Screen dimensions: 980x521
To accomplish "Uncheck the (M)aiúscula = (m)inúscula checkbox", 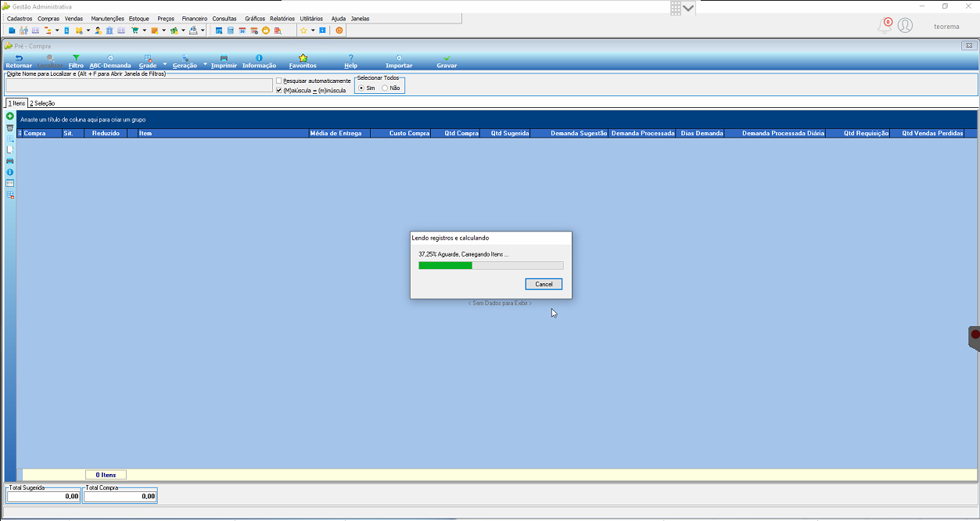I will pyautogui.click(x=279, y=90).
